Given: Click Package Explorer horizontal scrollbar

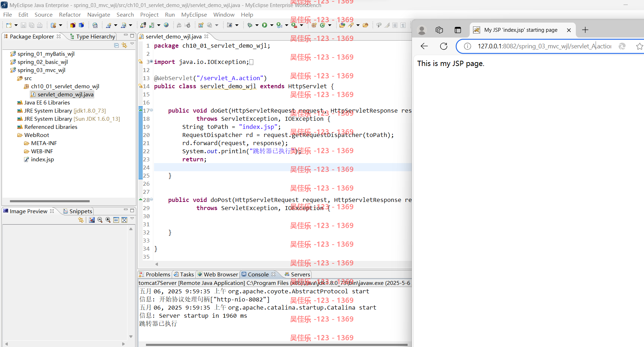Looking at the screenshot, I should 50,201.
